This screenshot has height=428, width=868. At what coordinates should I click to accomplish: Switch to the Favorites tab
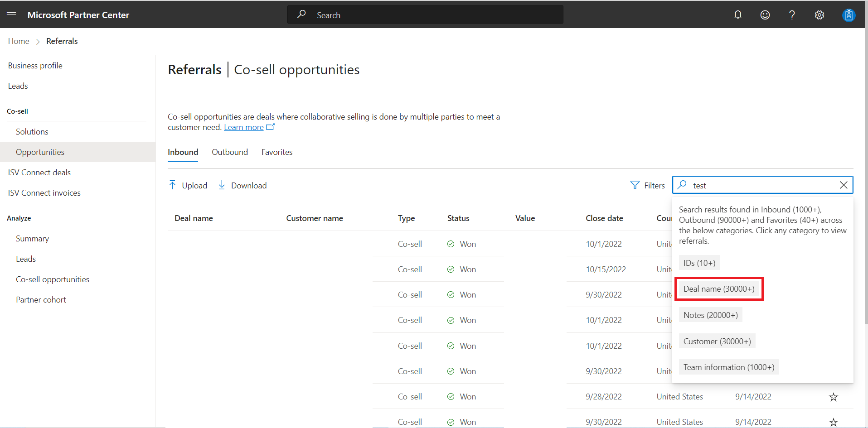pyautogui.click(x=277, y=152)
